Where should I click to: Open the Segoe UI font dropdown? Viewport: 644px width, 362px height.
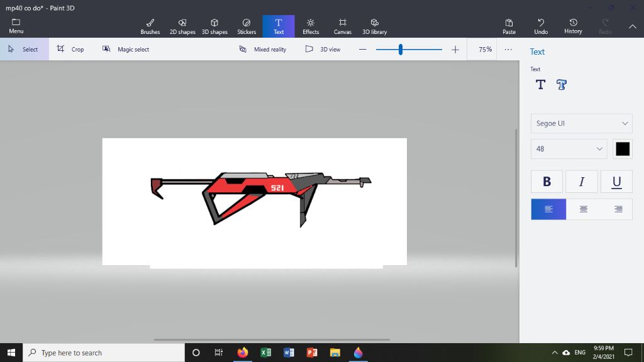tap(581, 123)
